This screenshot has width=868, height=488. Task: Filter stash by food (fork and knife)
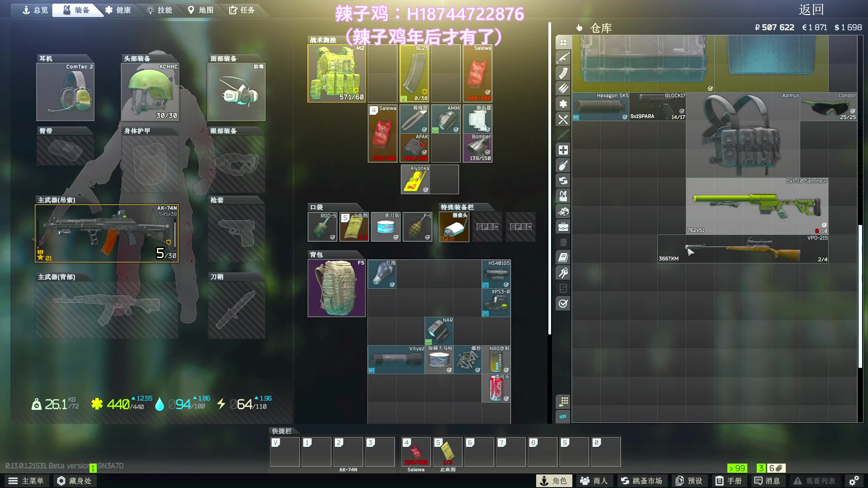click(x=563, y=119)
